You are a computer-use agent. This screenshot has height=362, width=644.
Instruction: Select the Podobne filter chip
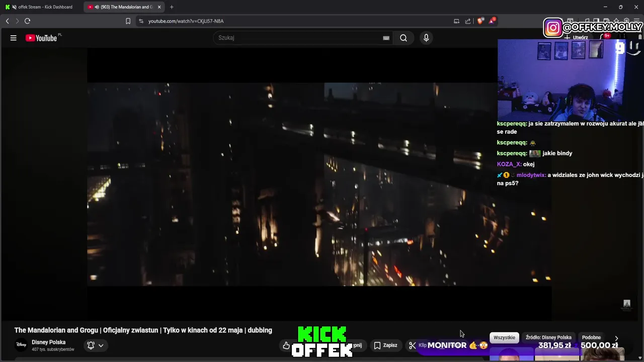[x=591, y=337]
